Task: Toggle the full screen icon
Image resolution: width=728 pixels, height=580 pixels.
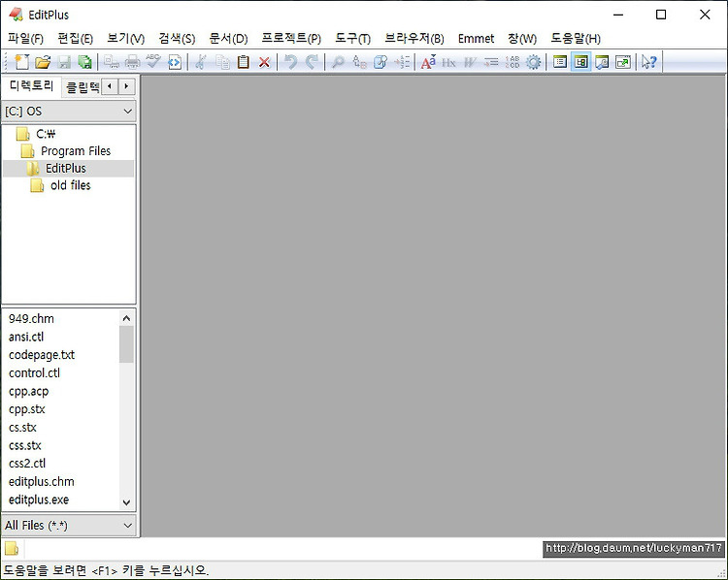Action: (x=623, y=62)
